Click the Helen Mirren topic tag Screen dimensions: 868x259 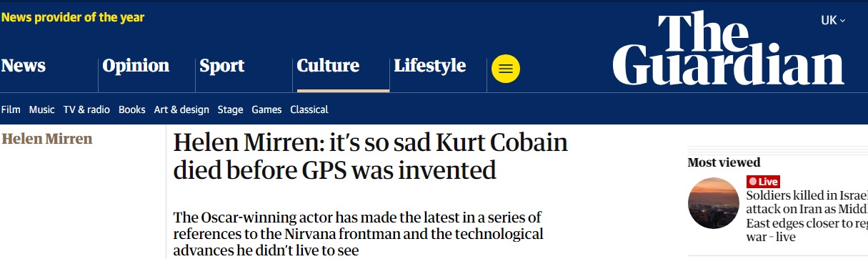click(47, 139)
